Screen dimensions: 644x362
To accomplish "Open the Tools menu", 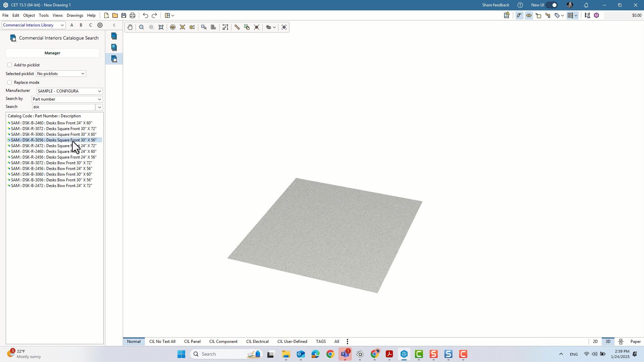I will [x=44, y=15].
